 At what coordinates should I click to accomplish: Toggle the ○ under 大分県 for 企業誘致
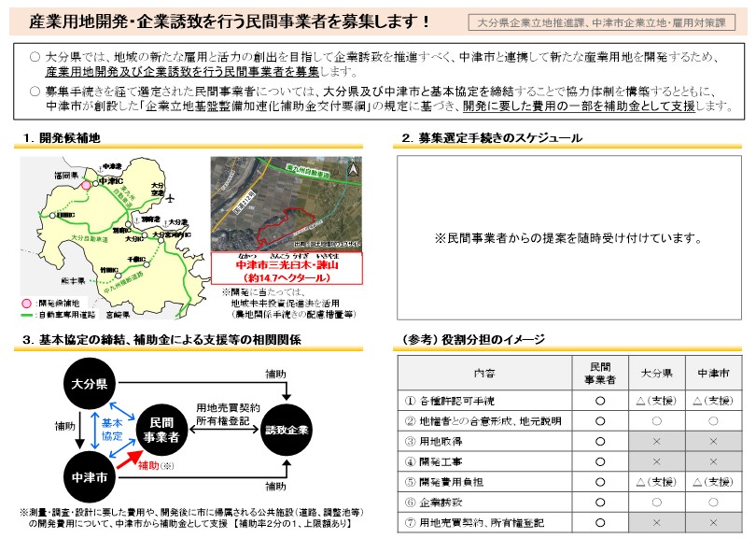[656, 500]
